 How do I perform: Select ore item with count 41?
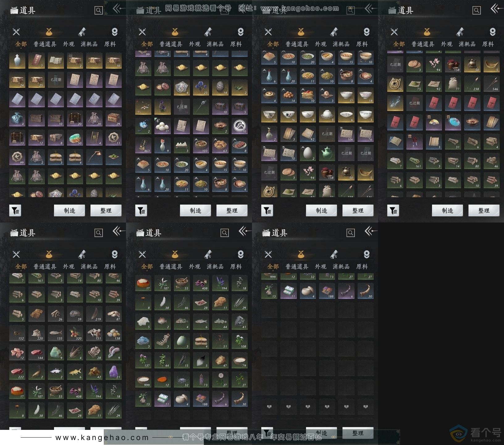click(240, 322)
